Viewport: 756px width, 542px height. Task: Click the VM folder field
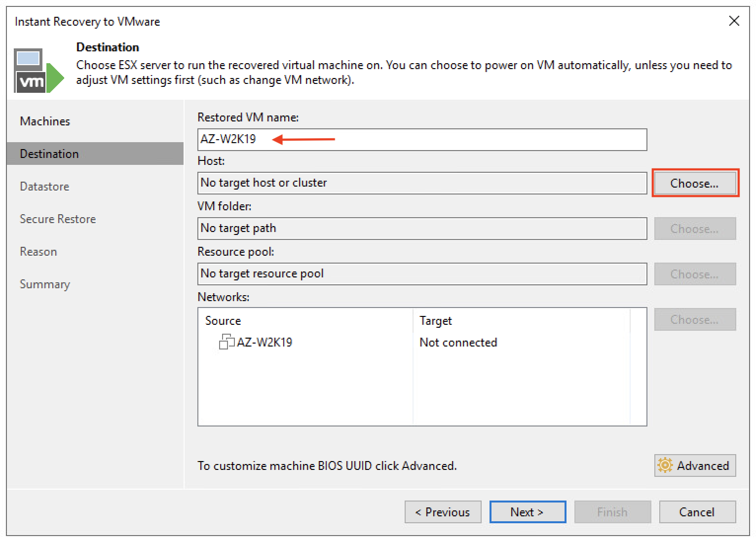pos(422,229)
